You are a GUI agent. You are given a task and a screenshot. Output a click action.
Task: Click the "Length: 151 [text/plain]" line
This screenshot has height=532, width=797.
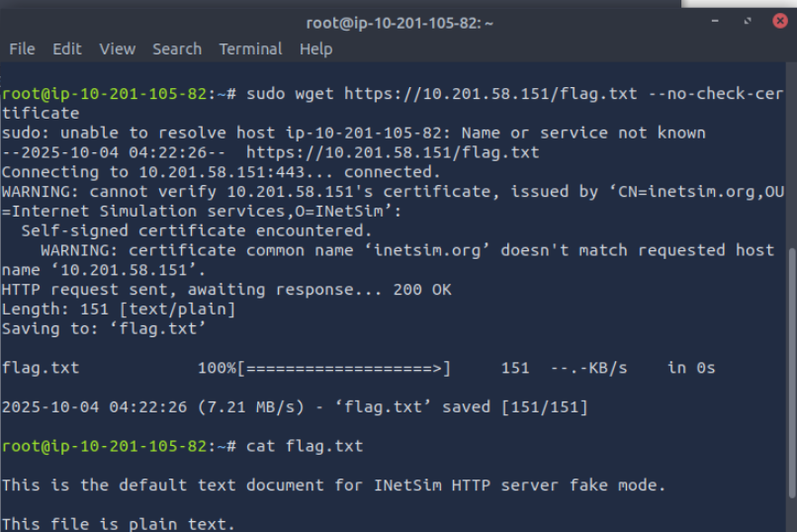(x=119, y=309)
